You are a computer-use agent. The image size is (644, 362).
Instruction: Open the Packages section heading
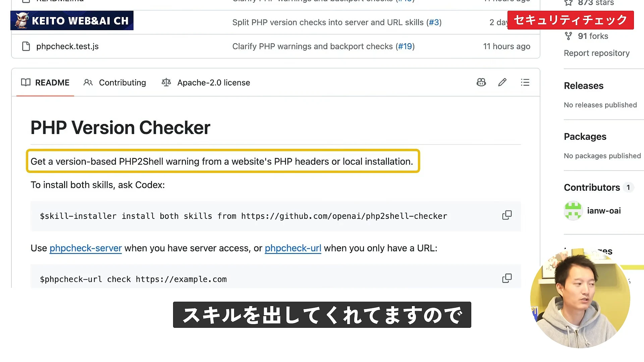[585, 137]
